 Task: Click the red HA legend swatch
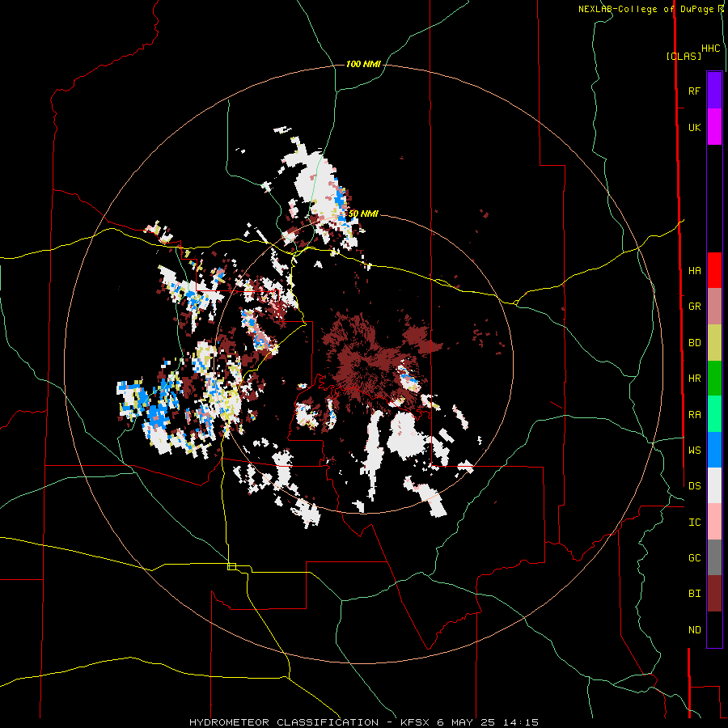[714, 270]
